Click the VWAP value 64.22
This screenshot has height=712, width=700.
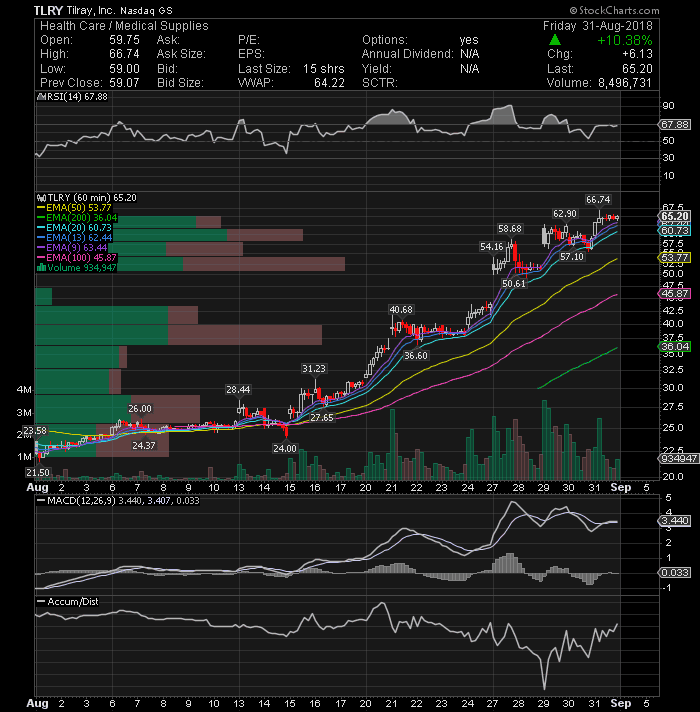tap(329, 83)
